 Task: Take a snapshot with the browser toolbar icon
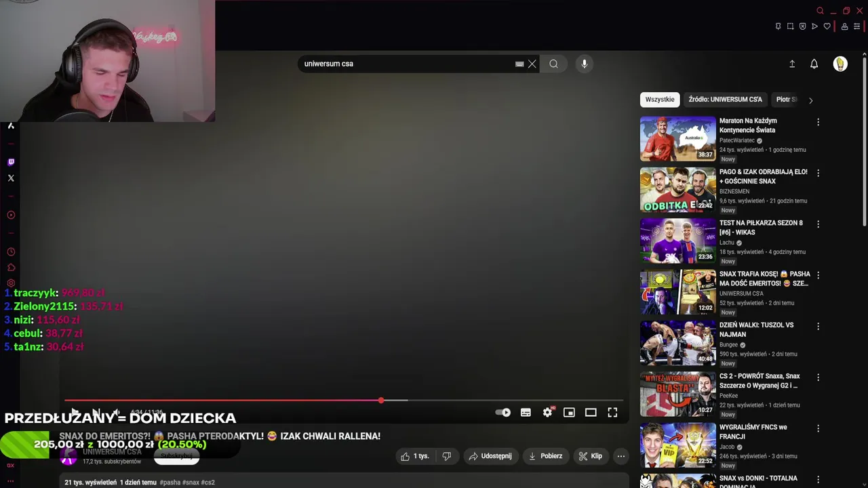click(790, 26)
